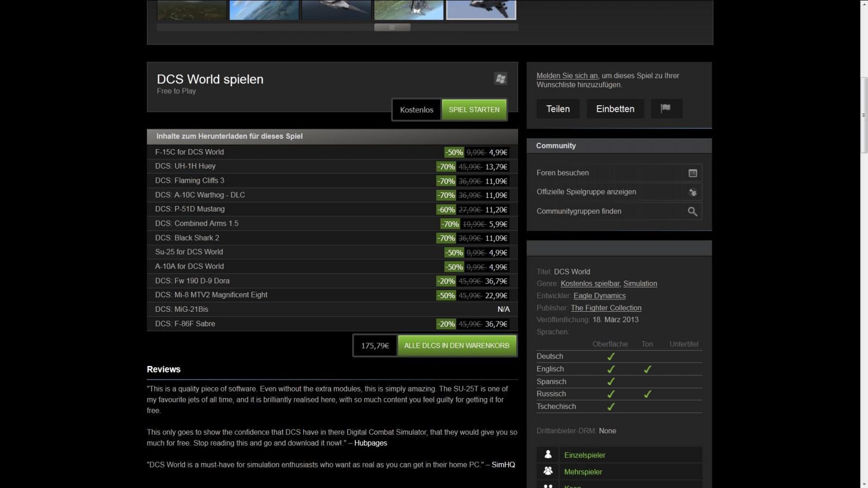This screenshot has width=868, height=488.
Task: Click the Tschechisch language row
Action: 619,406
